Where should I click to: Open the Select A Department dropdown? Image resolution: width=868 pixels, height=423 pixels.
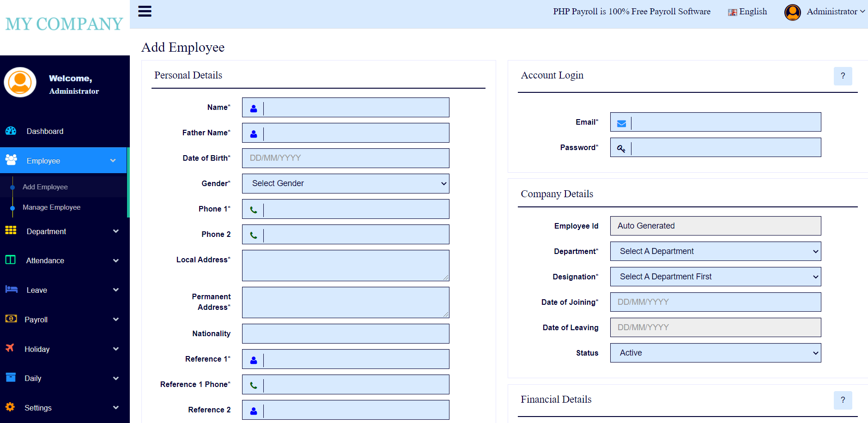pos(715,251)
